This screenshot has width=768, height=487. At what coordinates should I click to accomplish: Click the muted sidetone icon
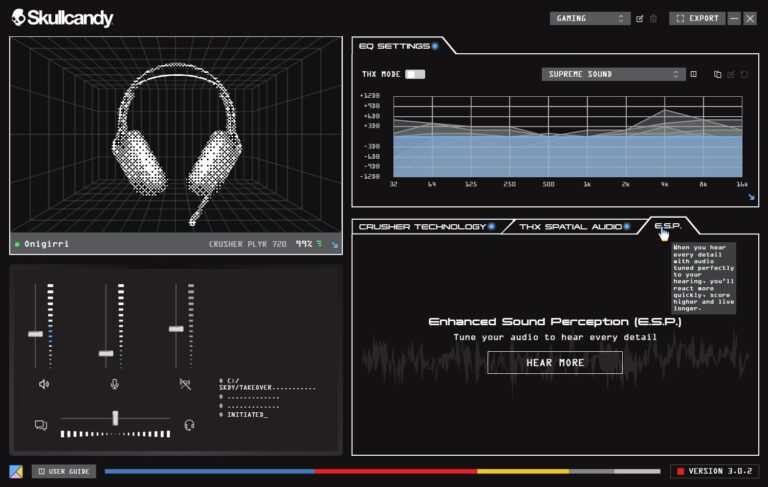click(184, 384)
